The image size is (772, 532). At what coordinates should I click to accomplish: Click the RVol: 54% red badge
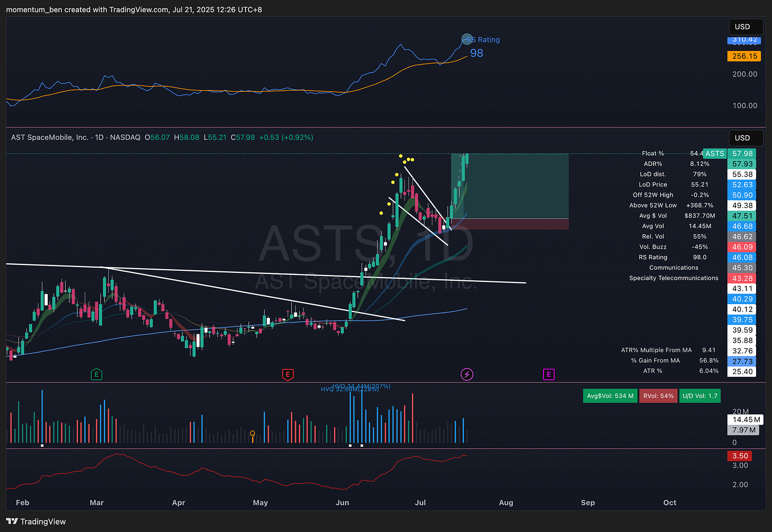(658, 396)
